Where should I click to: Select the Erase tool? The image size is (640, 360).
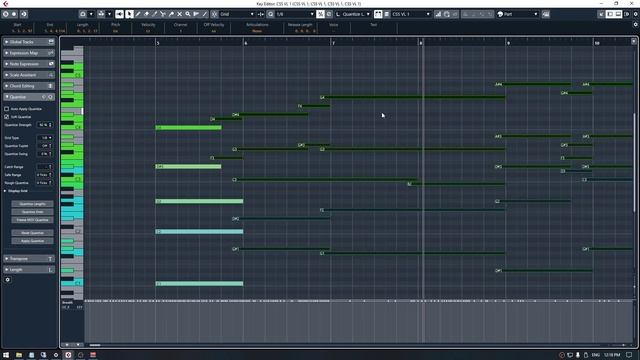(x=146, y=14)
